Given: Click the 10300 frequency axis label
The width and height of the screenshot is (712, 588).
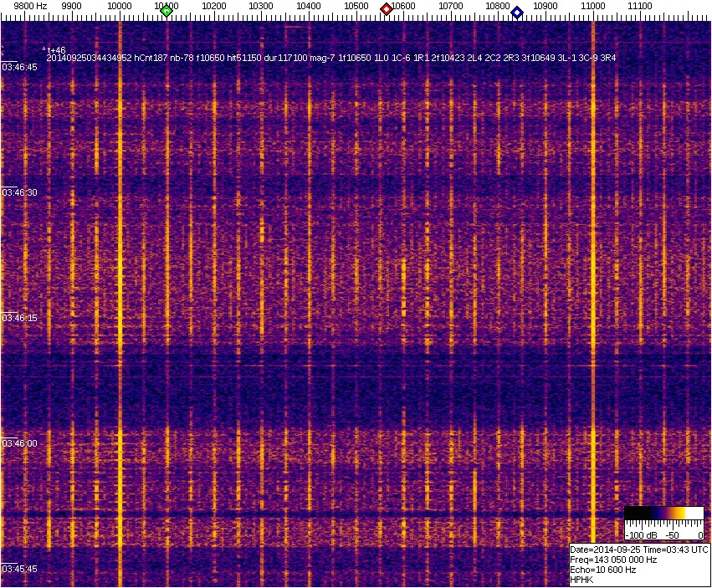Looking at the screenshot, I should pyautogui.click(x=262, y=6).
